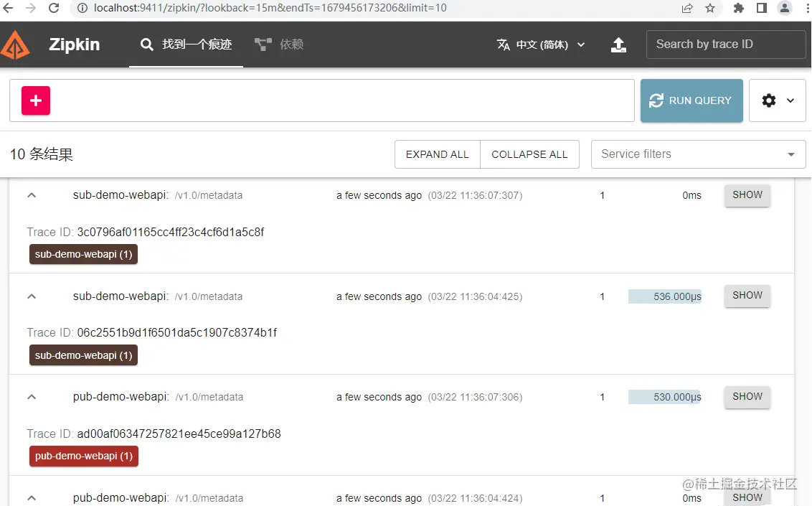The image size is (812, 506).
Task: Reload the browser page
Action: point(54,8)
